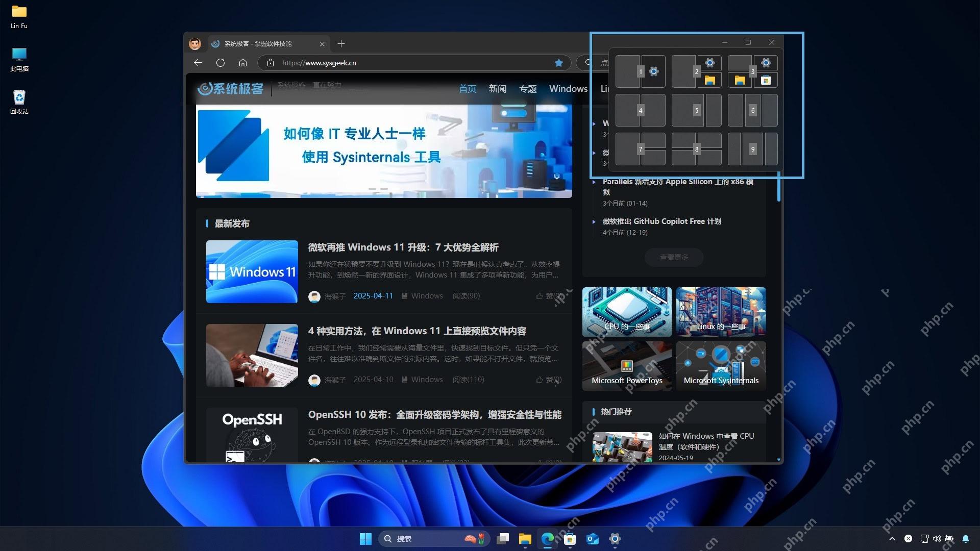Select the left half zone of layout 4

coord(627,110)
